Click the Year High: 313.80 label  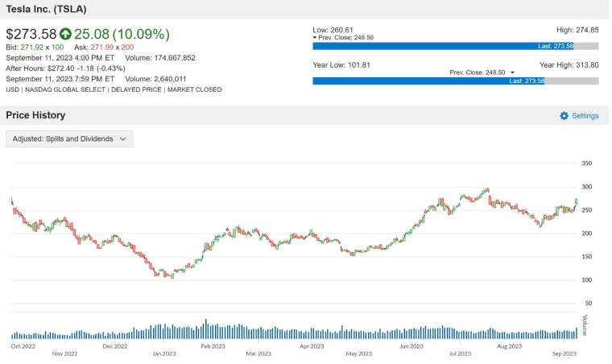coord(569,64)
